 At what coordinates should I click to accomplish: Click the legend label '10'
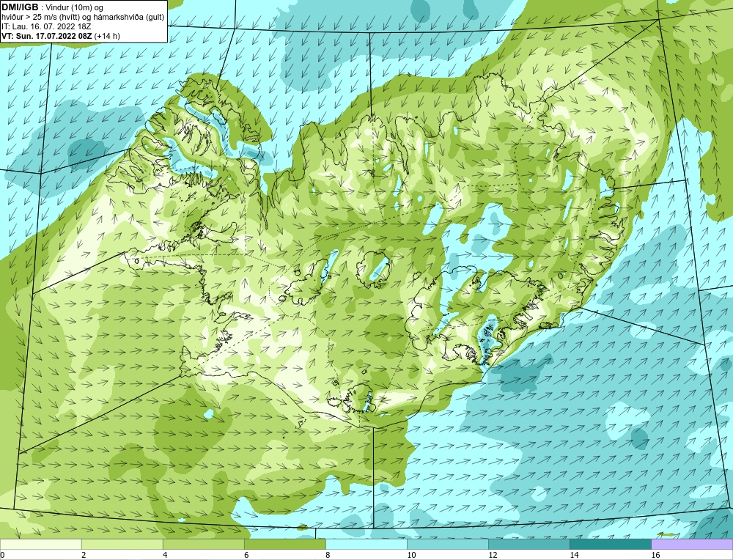(x=411, y=555)
